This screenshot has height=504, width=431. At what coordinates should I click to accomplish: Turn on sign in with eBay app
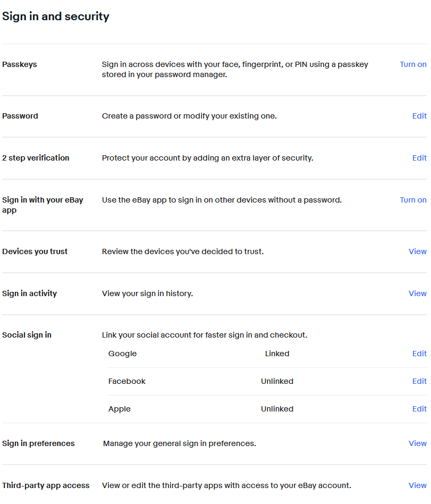point(412,200)
